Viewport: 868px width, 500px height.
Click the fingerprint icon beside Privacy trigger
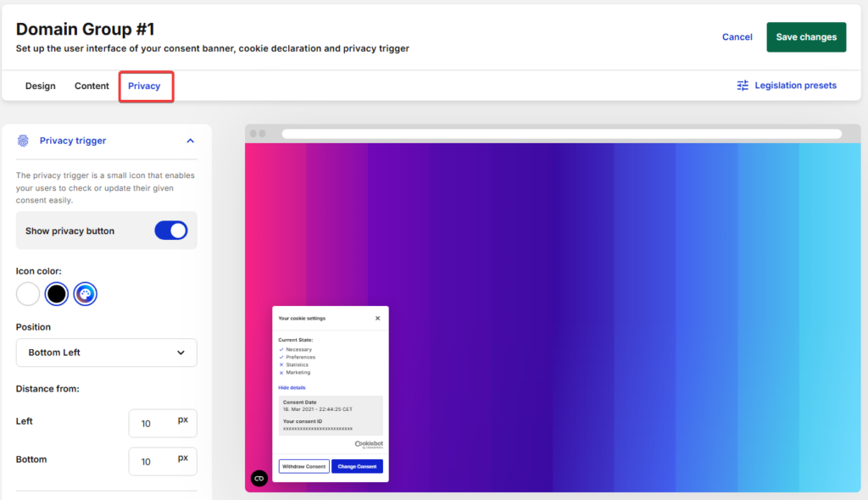(x=23, y=141)
